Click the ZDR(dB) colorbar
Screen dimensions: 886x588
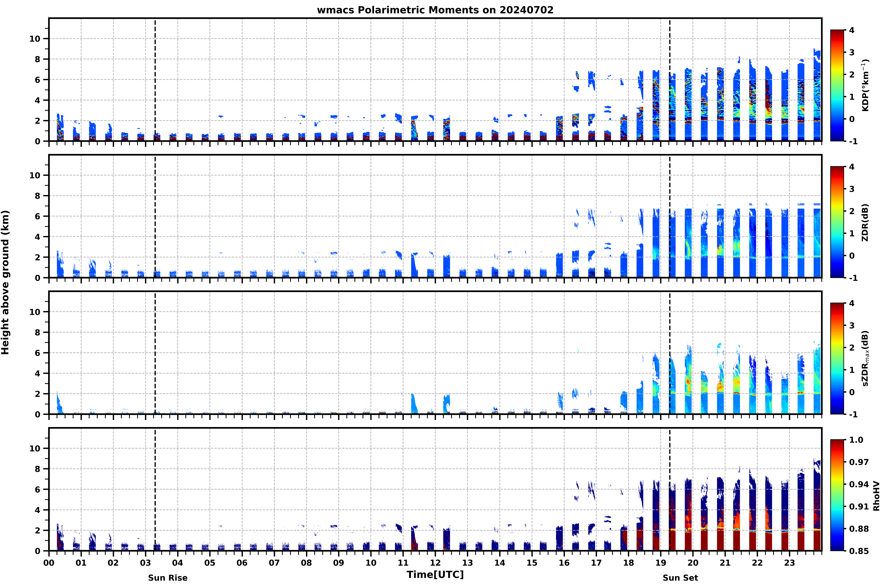837,222
